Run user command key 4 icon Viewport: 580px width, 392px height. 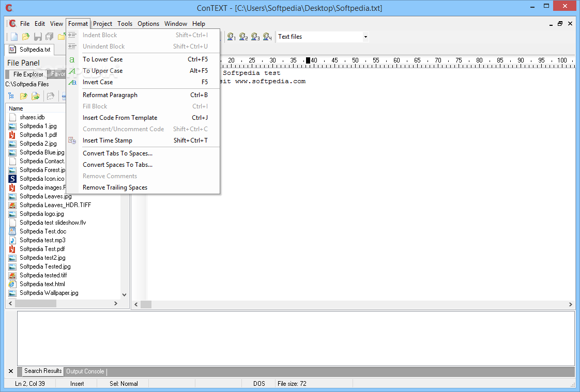[x=267, y=37]
